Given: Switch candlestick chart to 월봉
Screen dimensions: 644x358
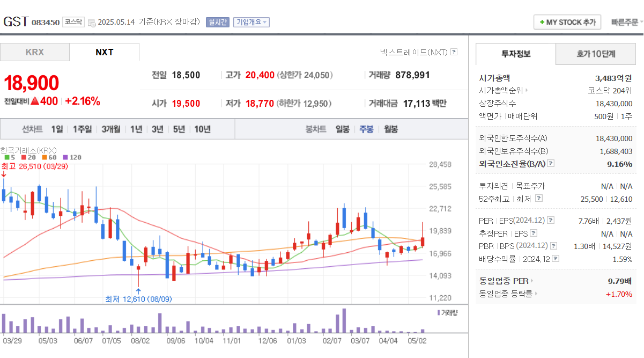Looking at the screenshot, I should pyautogui.click(x=391, y=129).
